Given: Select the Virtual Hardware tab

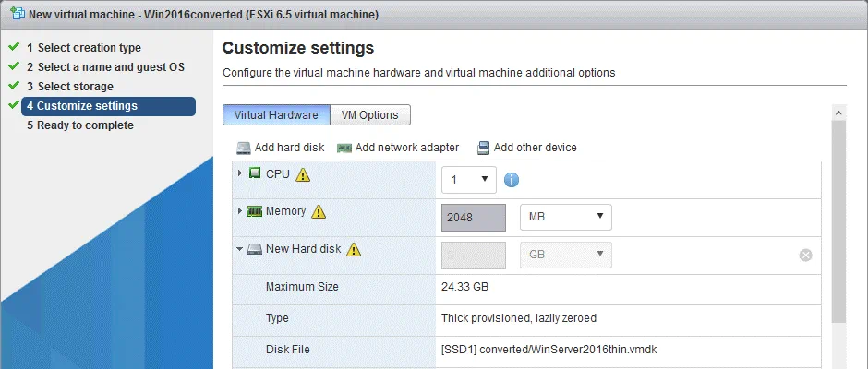Looking at the screenshot, I should (x=276, y=115).
